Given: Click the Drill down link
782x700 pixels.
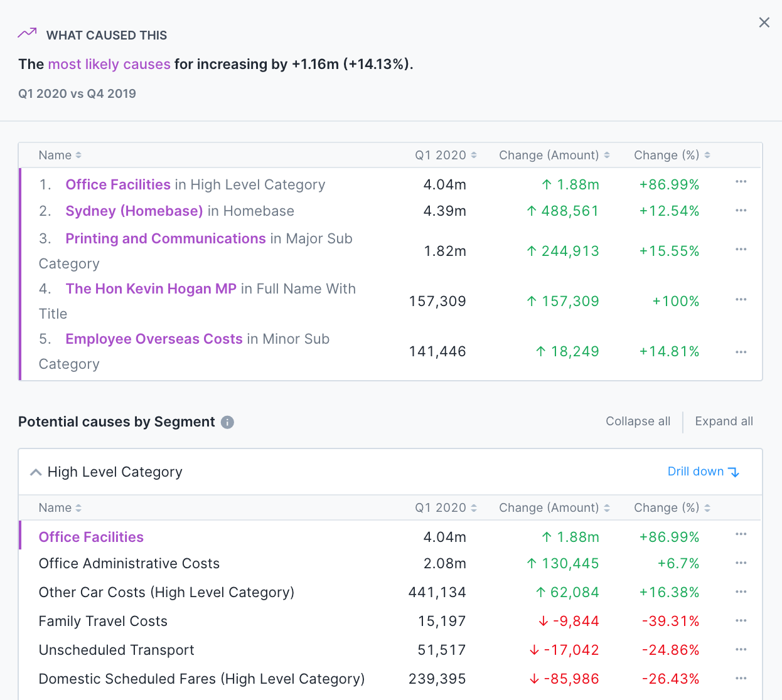Looking at the screenshot, I should pos(703,472).
